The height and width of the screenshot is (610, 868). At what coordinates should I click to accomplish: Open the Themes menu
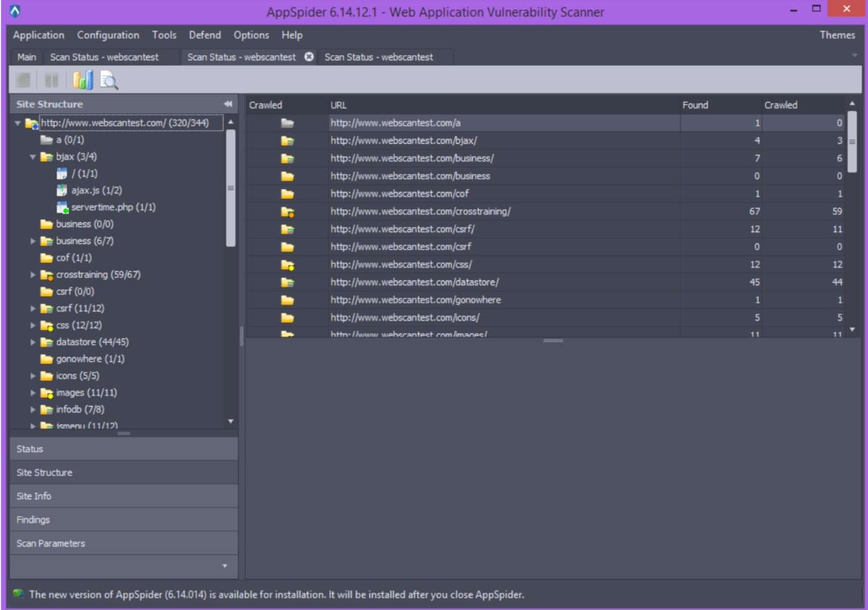[x=837, y=35]
